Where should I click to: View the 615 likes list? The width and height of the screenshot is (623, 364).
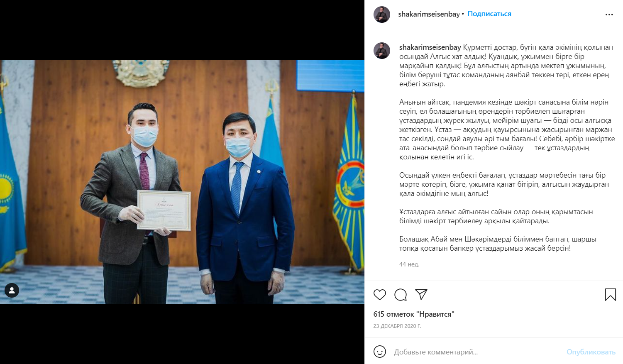(x=414, y=314)
